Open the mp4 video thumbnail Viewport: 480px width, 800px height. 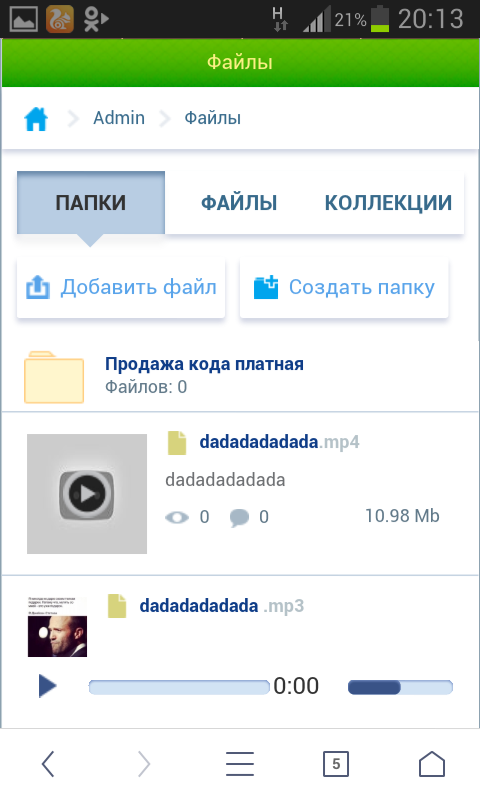[87, 494]
